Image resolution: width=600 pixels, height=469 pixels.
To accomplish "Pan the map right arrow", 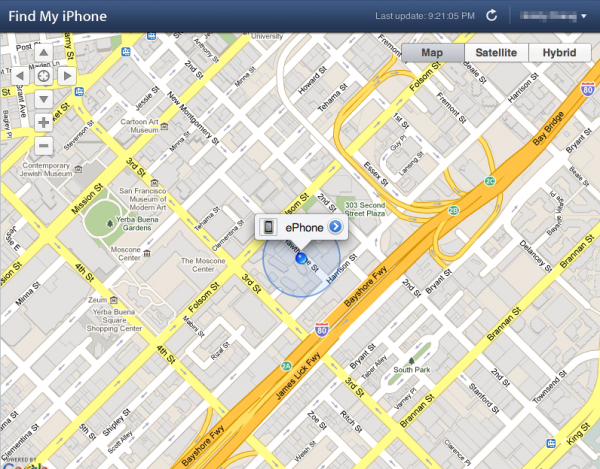I will (67, 76).
